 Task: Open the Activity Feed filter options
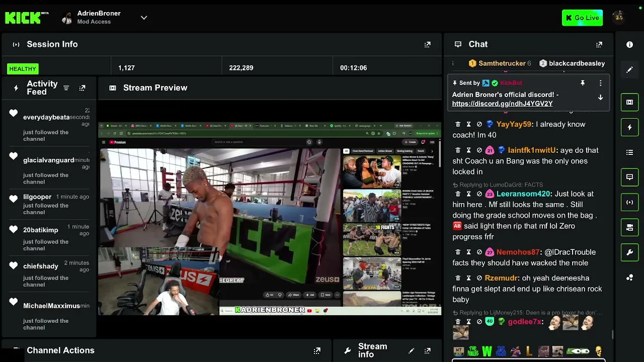66,88
